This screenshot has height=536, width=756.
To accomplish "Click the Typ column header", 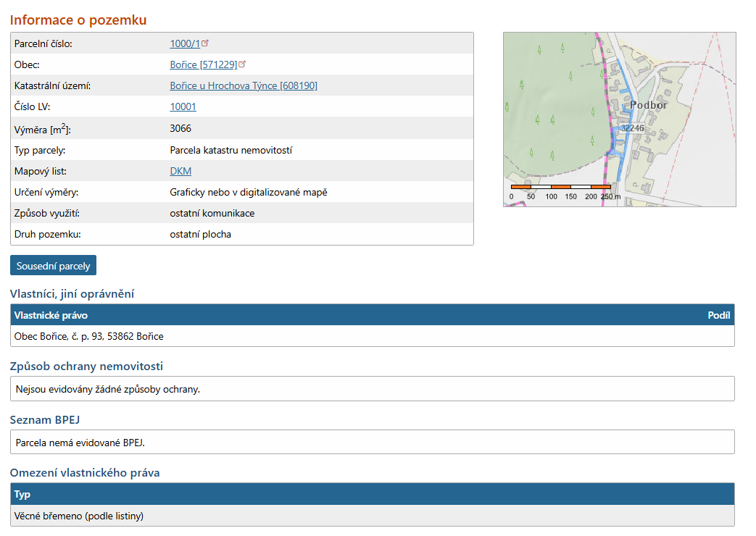I will point(22,494).
